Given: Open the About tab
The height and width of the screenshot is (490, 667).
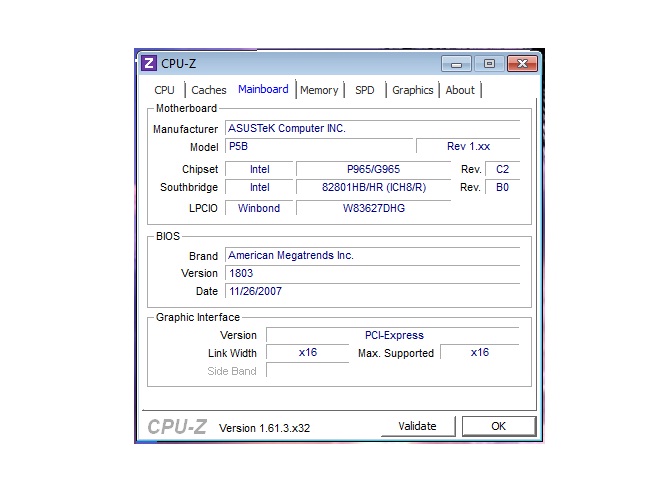Looking at the screenshot, I should click(460, 90).
